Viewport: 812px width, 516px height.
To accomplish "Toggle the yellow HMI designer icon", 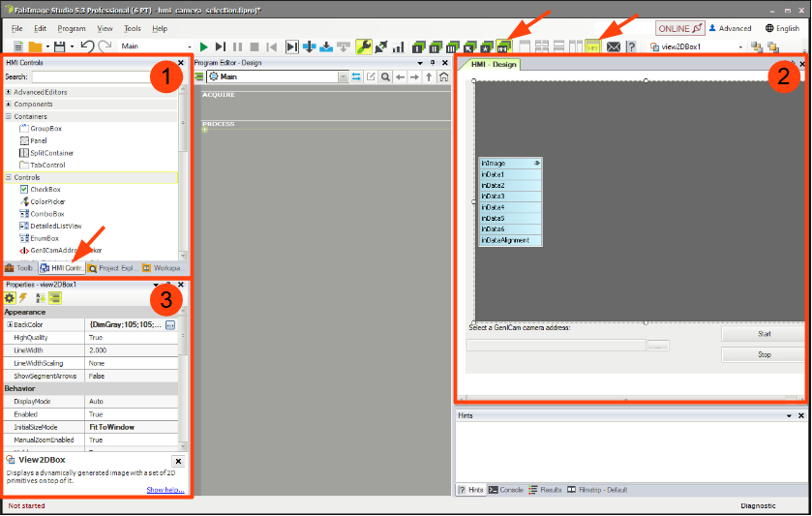I will coord(592,47).
